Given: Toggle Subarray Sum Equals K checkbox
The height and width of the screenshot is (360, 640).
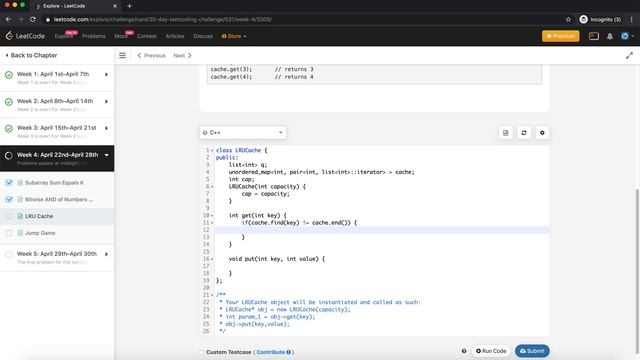Looking at the screenshot, I should (9, 182).
